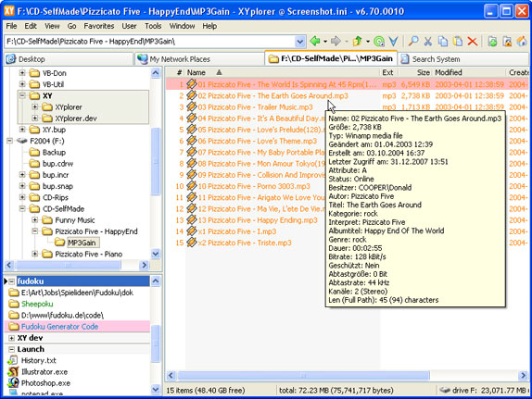Open the Tools menu
The height and width of the screenshot is (399, 532).
click(x=153, y=26)
